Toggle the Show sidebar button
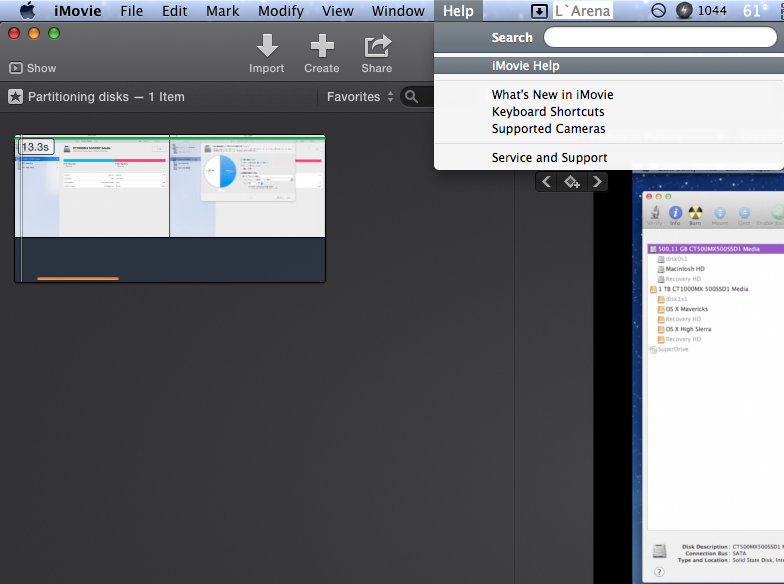 point(33,68)
